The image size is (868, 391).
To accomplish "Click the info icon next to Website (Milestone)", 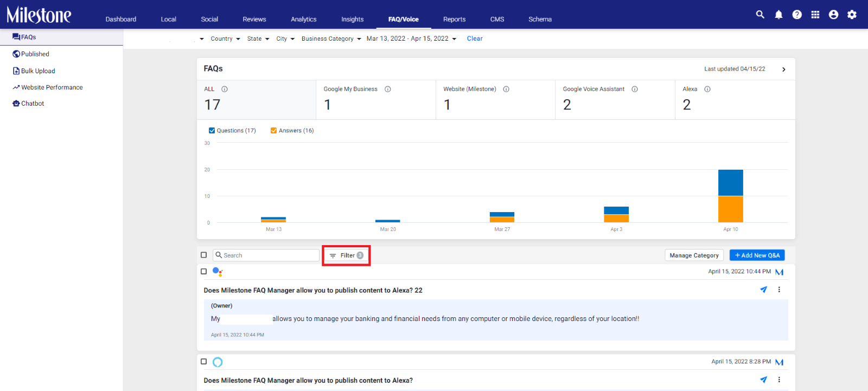I will [x=506, y=89].
